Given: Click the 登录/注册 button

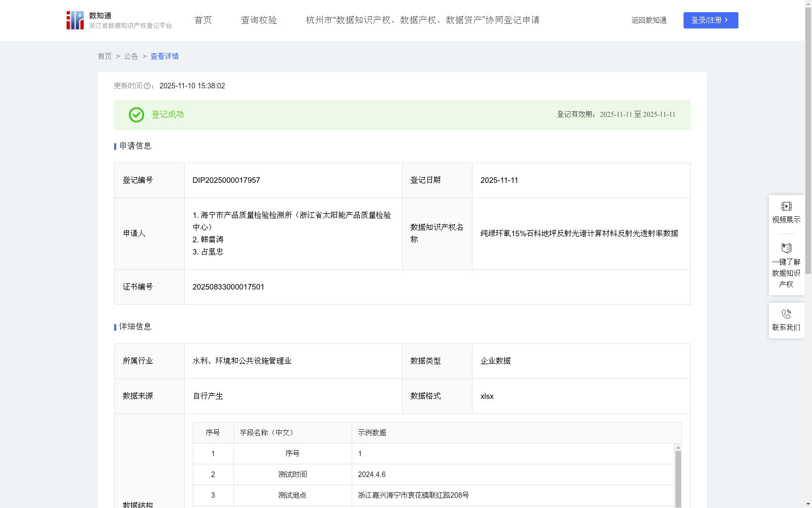Looking at the screenshot, I should pos(710,20).
